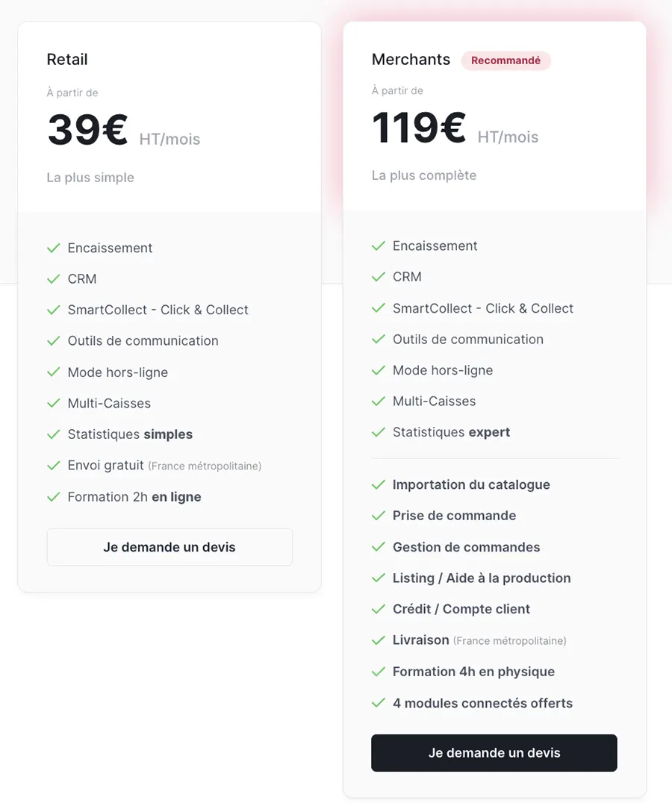This screenshot has height=812, width=672.
Task: Click the 39€ price
Action: [88, 130]
